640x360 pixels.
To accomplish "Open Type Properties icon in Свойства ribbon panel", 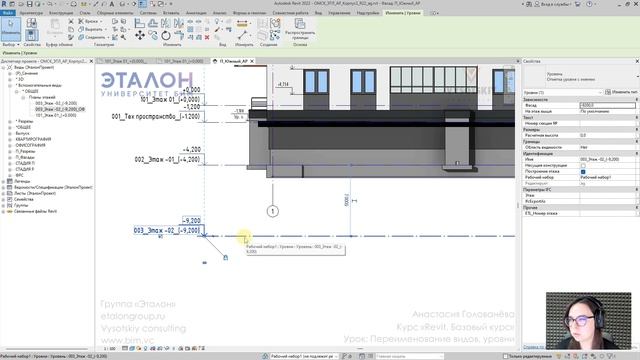I will coord(31,23).
